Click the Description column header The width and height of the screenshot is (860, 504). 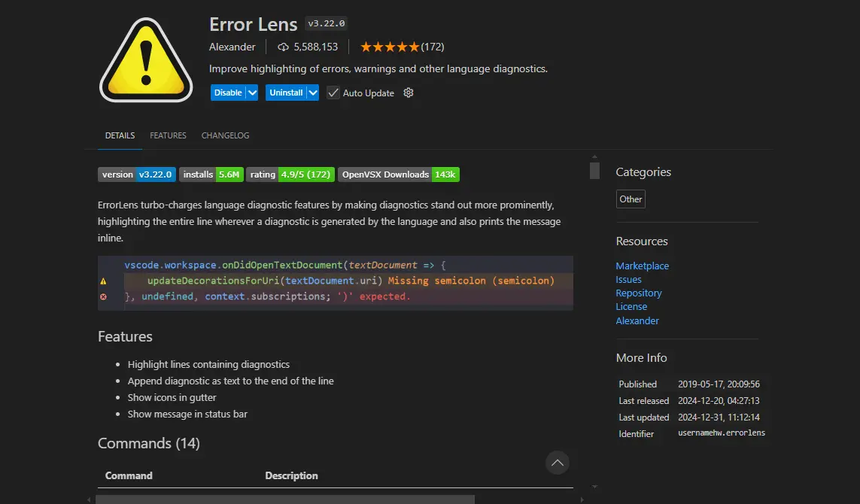click(291, 475)
